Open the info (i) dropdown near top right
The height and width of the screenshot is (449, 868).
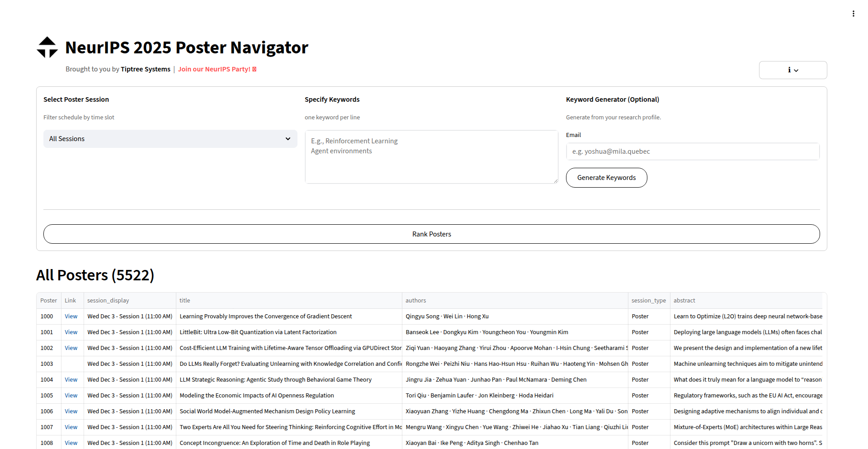coord(793,70)
